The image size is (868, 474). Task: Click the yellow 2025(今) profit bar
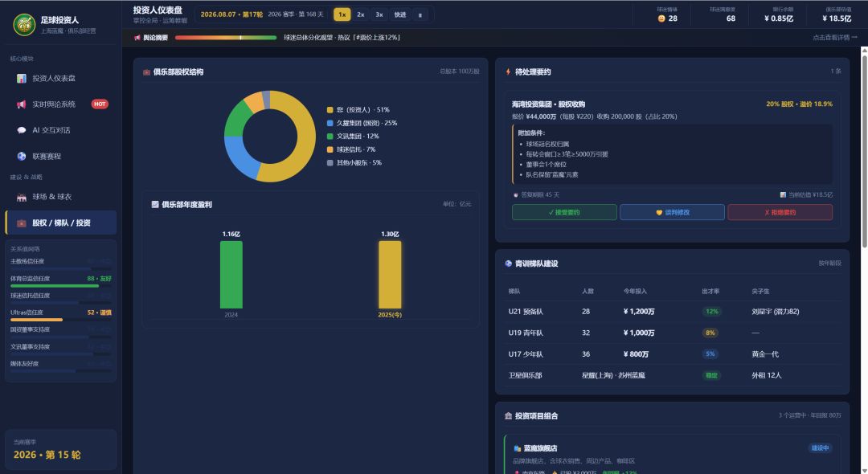(x=390, y=275)
